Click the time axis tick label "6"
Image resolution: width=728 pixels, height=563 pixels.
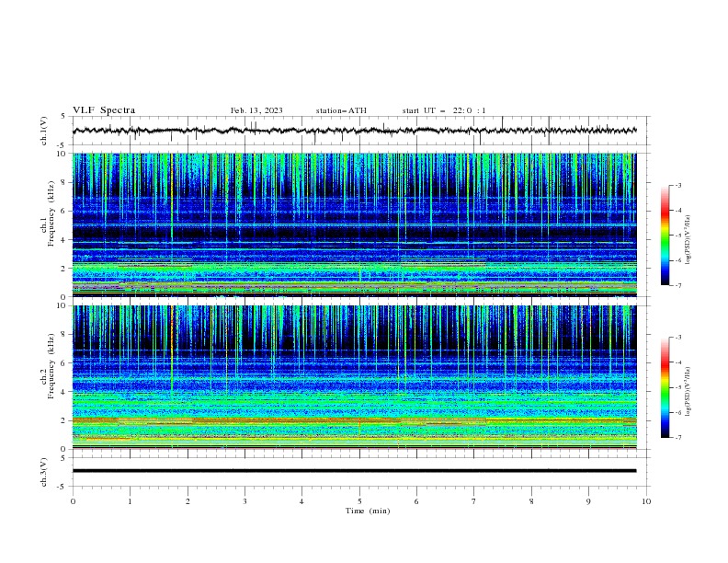point(417,501)
